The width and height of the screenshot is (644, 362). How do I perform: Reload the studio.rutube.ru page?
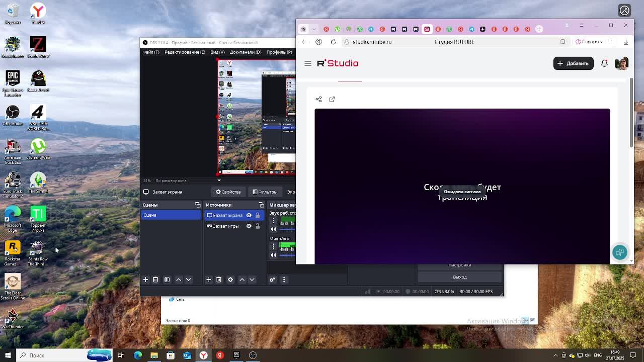pos(333,42)
